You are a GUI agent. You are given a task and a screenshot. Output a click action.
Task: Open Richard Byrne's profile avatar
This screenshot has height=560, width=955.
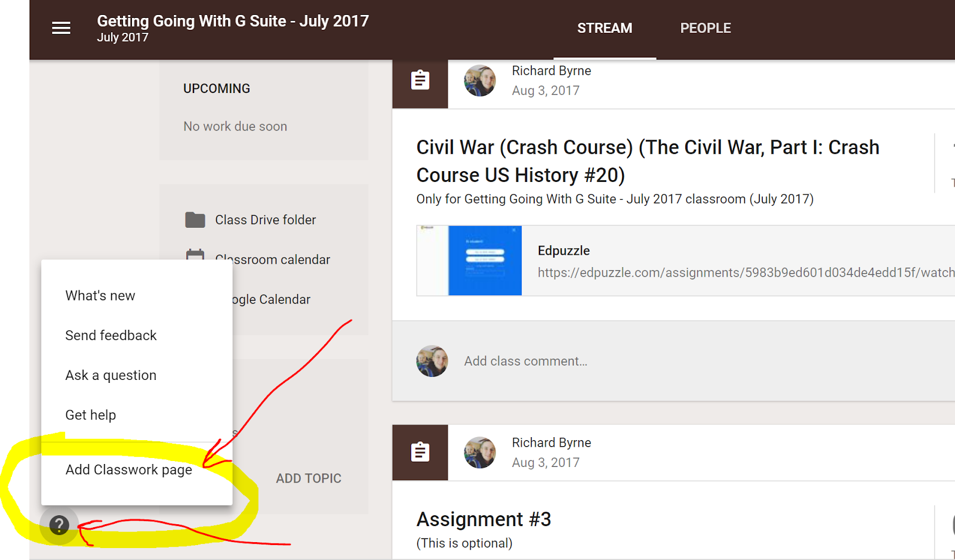click(479, 81)
